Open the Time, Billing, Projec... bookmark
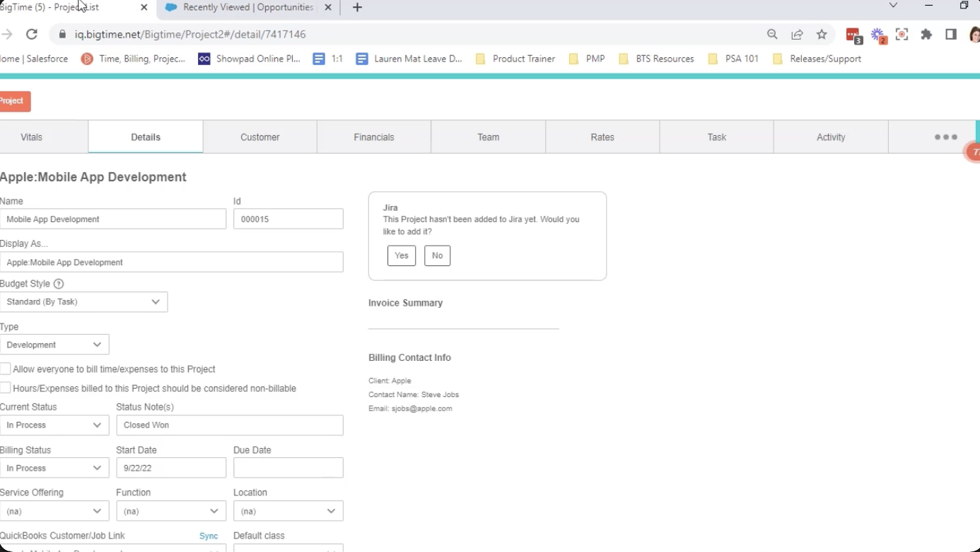980x552 pixels. tap(134, 59)
